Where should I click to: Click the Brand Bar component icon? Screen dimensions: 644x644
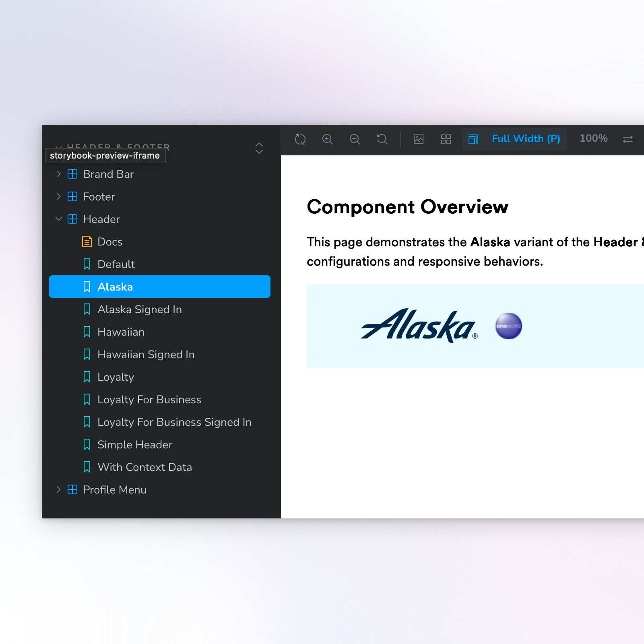[x=72, y=174]
